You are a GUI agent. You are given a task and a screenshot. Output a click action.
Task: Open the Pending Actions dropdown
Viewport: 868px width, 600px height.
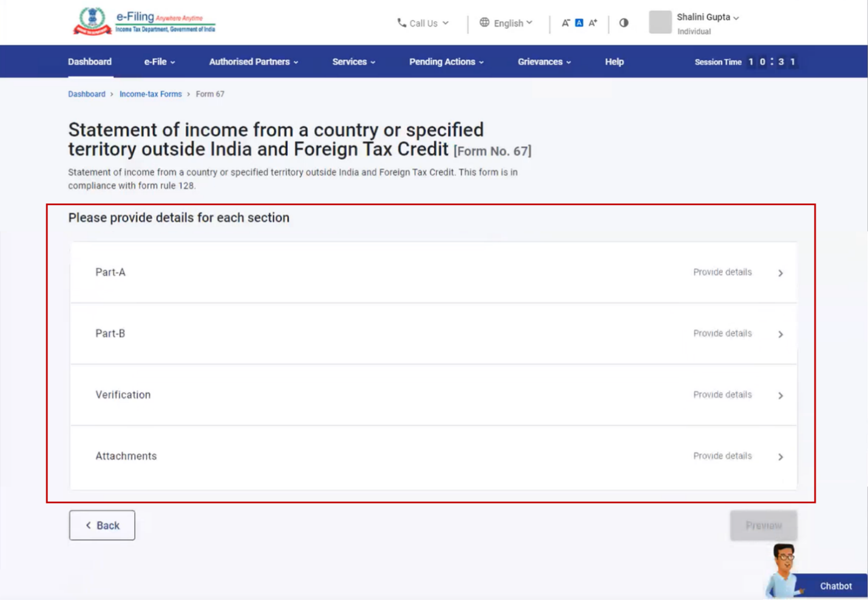tap(446, 61)
